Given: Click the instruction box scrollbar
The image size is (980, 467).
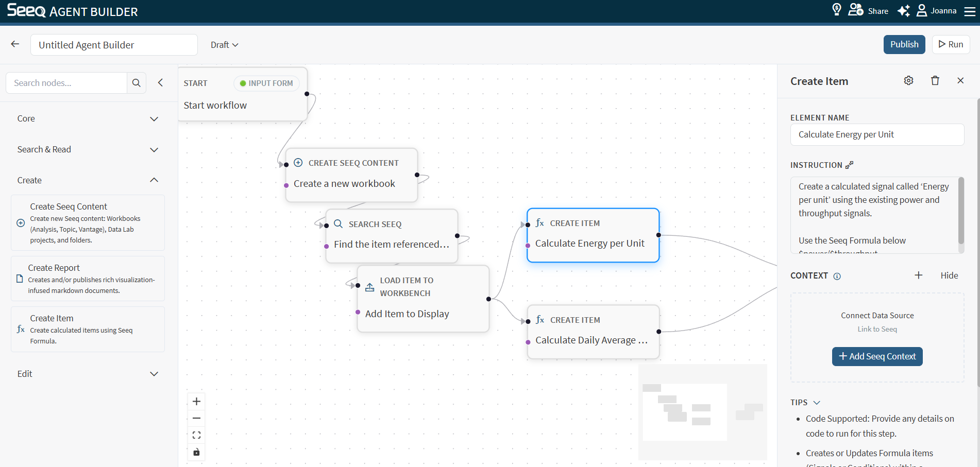Looking at the screenshot, I should (x=960, y=211).
